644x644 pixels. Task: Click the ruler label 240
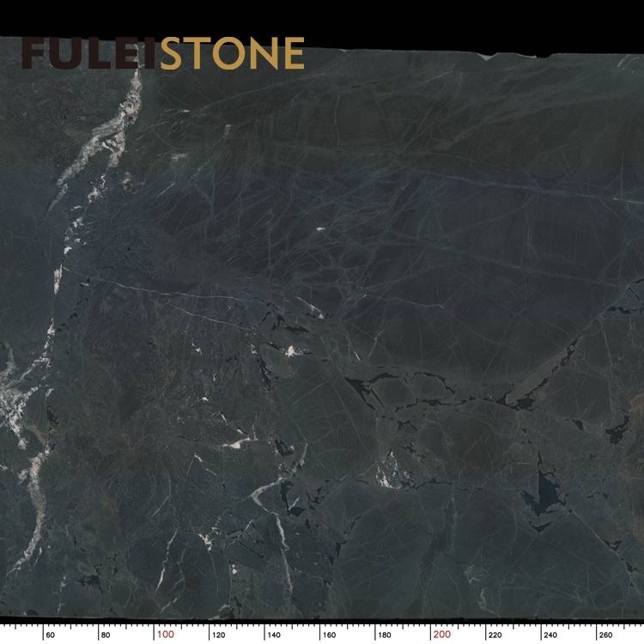pos(550,635)
